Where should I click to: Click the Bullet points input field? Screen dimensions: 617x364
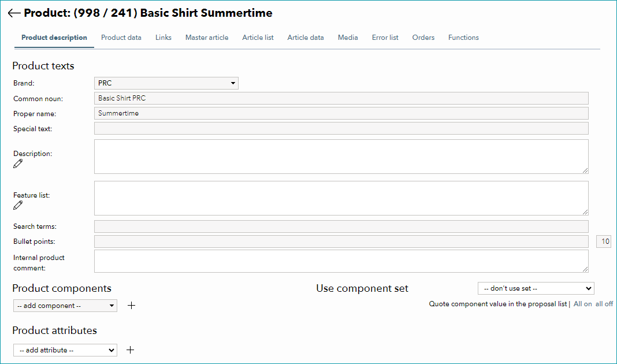click(x=341, y=242)
